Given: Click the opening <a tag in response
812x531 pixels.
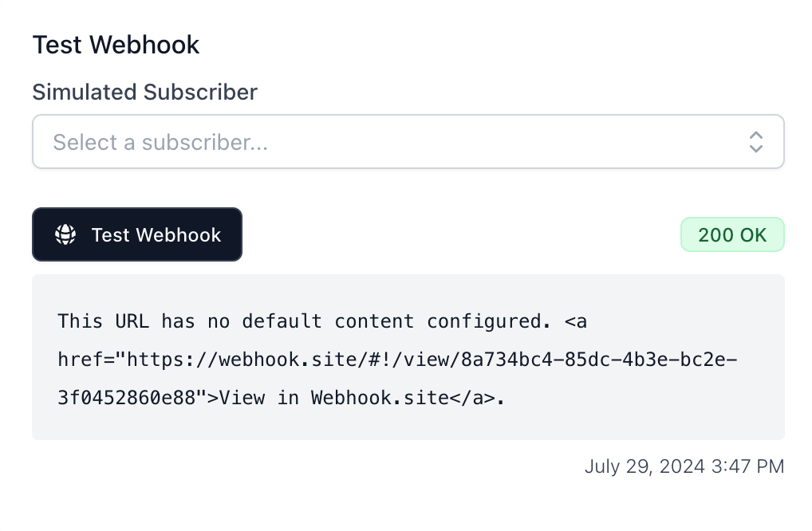Looking at the screenshot, I should (575, 321).
